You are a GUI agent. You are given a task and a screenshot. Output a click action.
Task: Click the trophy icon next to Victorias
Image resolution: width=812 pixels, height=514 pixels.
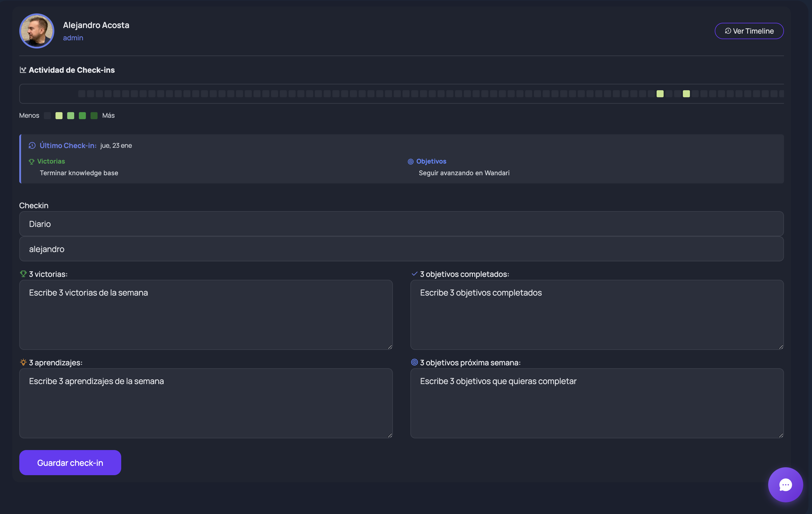click(x=32, y=162)
